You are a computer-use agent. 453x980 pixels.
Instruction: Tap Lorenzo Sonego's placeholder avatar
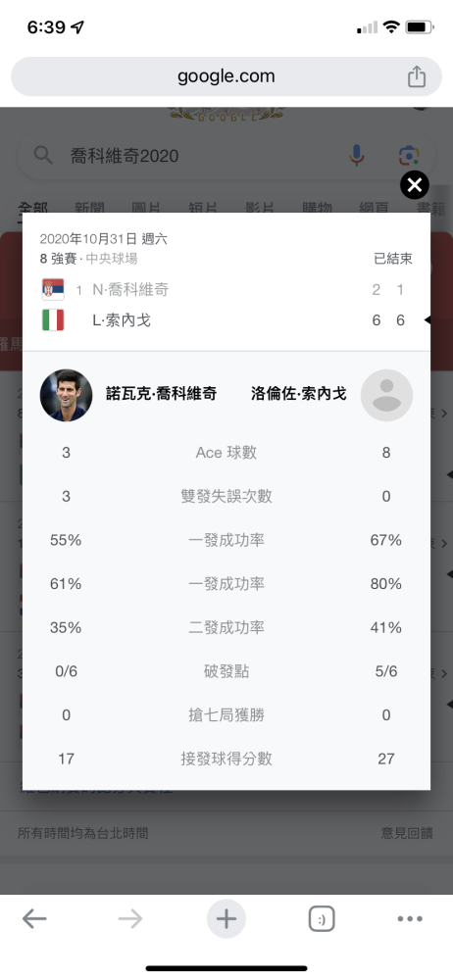pyautogui.click(x=386, y=396)
